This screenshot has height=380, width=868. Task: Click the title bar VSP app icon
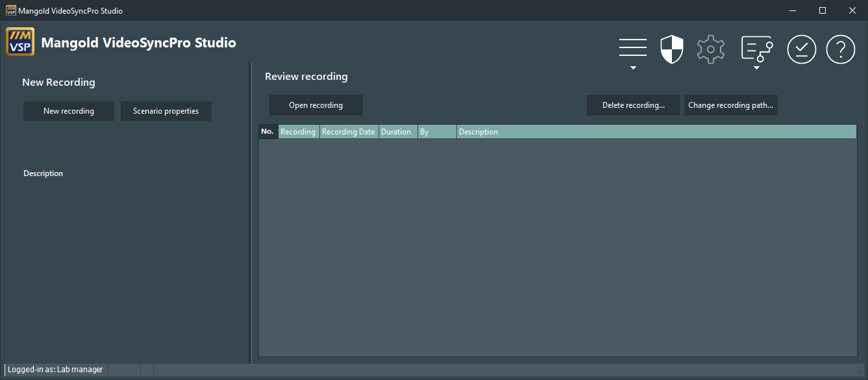click(10, 10)
